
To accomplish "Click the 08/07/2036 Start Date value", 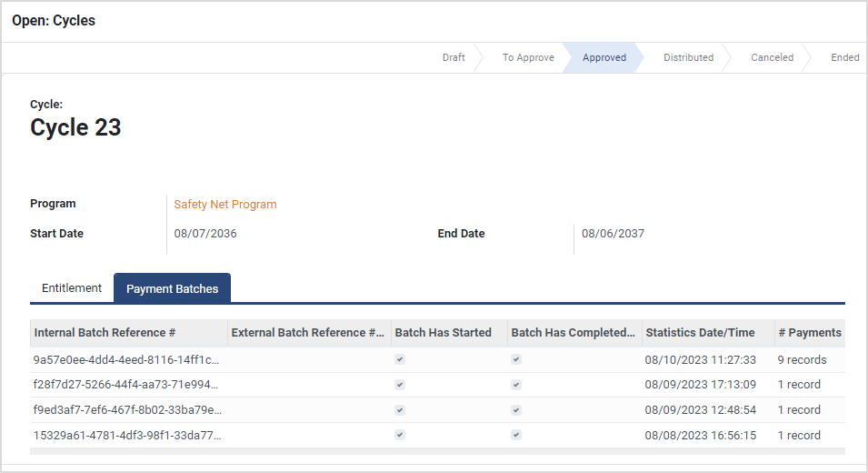I will tap(205, 234).
